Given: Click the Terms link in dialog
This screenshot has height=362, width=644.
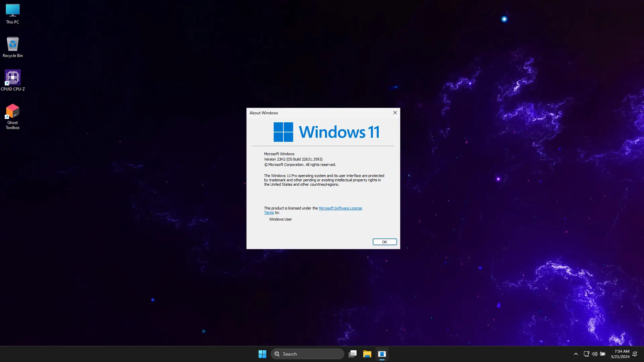Looking at the screenshot, I should tap(269, 213).
